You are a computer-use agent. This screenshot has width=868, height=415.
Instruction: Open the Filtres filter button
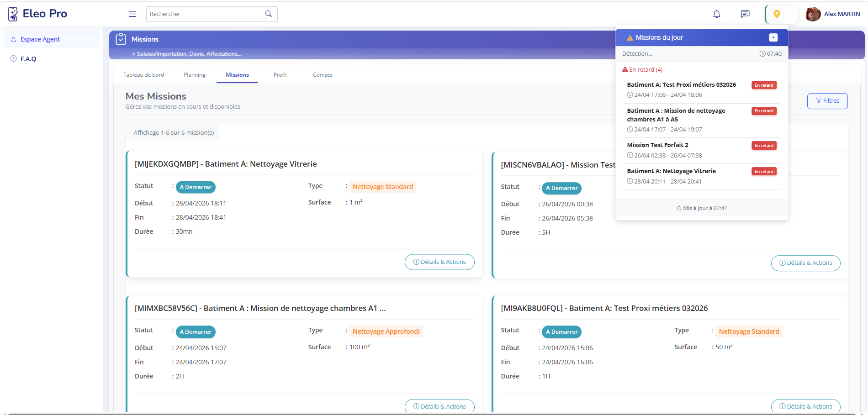pos(827,101)
